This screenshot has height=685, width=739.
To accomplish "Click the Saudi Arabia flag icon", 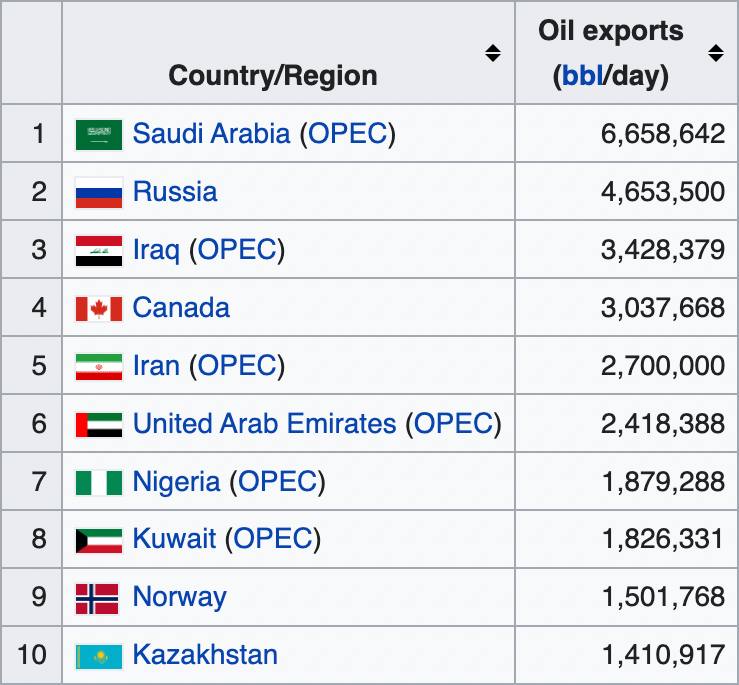I will 99,135.
